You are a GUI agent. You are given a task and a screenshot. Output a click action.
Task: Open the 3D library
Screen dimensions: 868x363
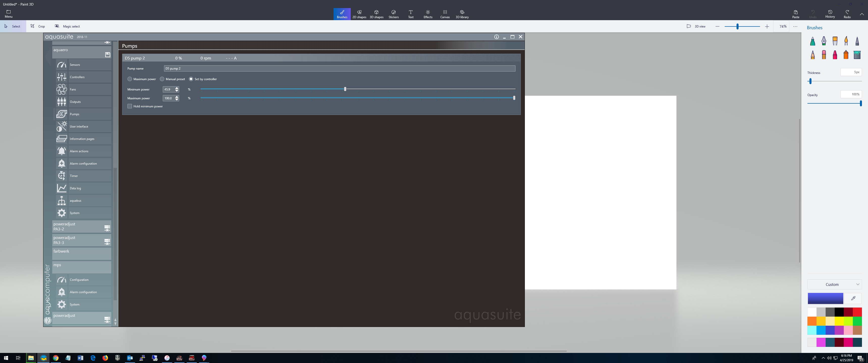(x=462, y=14)
